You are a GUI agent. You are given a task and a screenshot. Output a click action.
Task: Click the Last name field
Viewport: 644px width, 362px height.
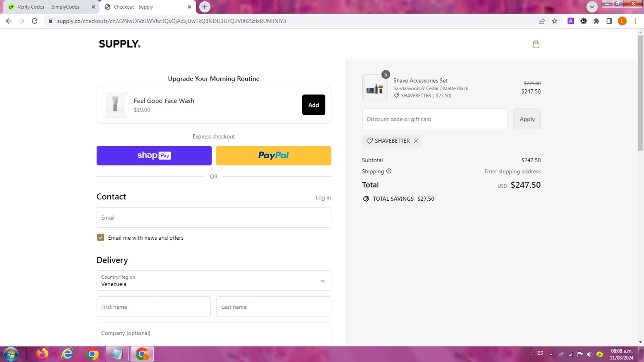point(273,307)
